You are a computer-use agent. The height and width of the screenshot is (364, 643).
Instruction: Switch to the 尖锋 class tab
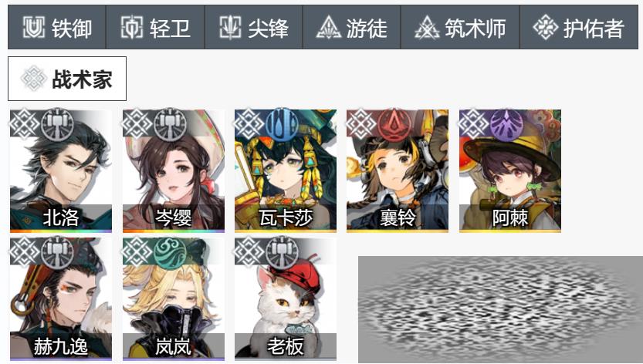coord(253,28)
